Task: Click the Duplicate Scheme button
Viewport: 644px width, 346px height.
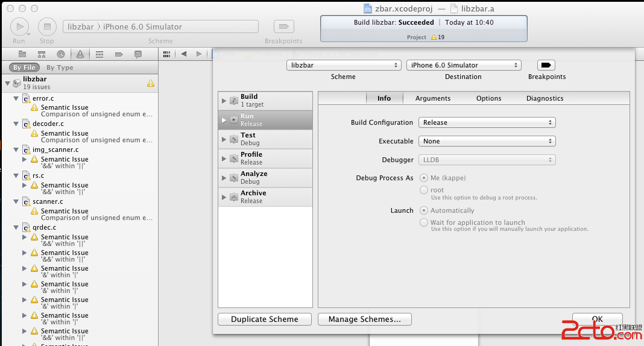Action: 265,319
